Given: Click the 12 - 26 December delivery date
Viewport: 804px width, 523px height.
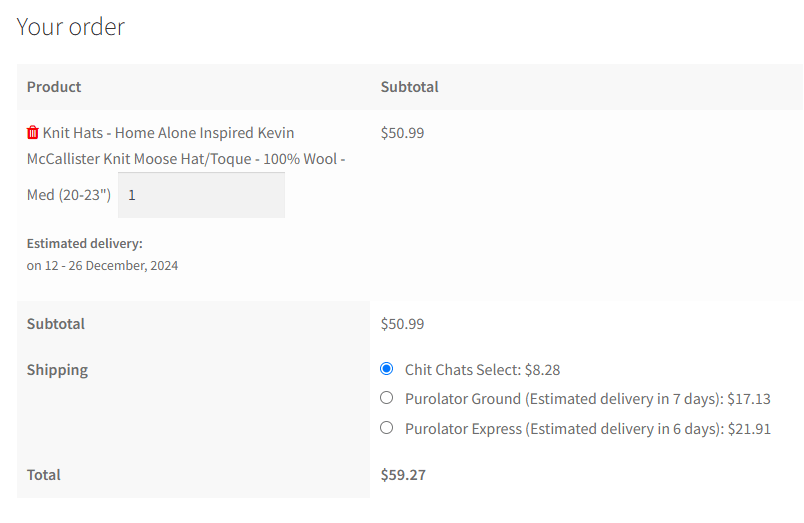Looking at the screenshot, I should [102, 266].
